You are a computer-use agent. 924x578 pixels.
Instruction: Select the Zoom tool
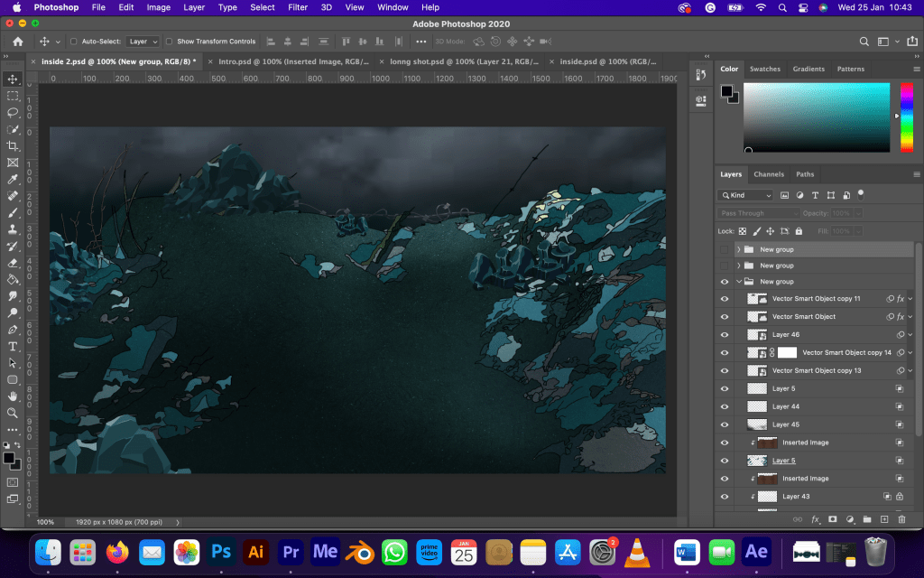(13, 413)
